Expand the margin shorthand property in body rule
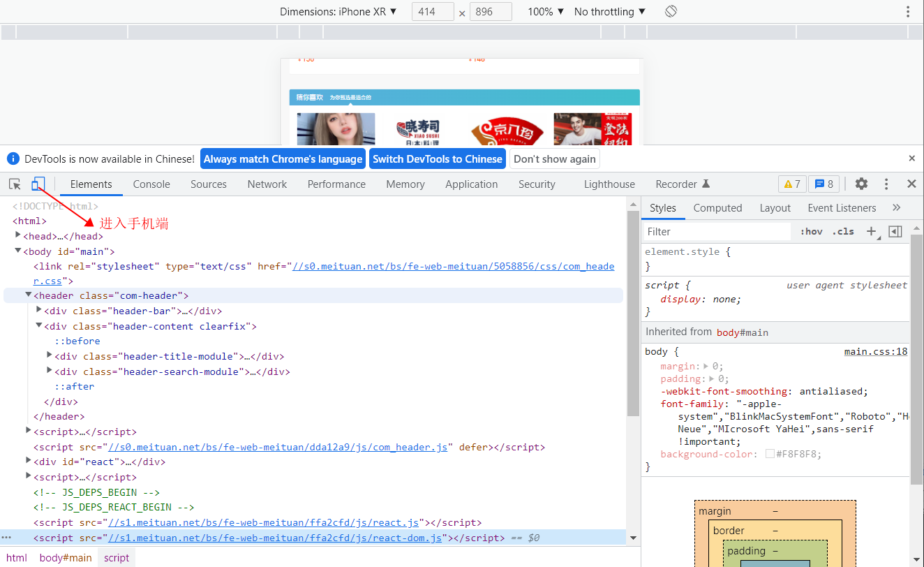Screen dimensions: 924x567 pos(706,366)
